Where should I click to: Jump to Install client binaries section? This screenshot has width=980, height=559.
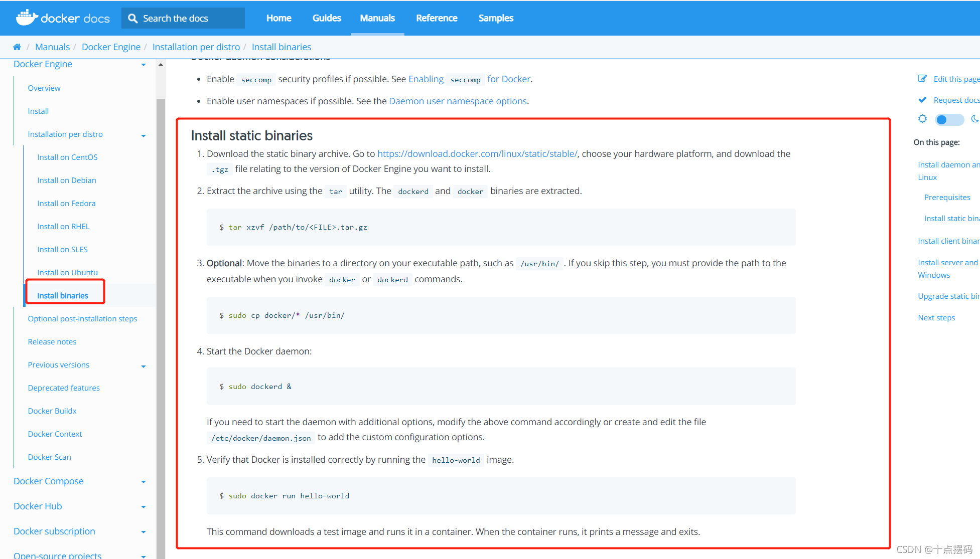tap(948, 241)
